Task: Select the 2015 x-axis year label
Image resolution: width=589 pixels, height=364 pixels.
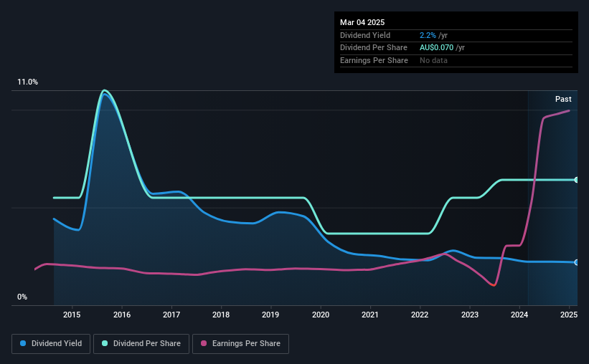Action: [72, 315]
